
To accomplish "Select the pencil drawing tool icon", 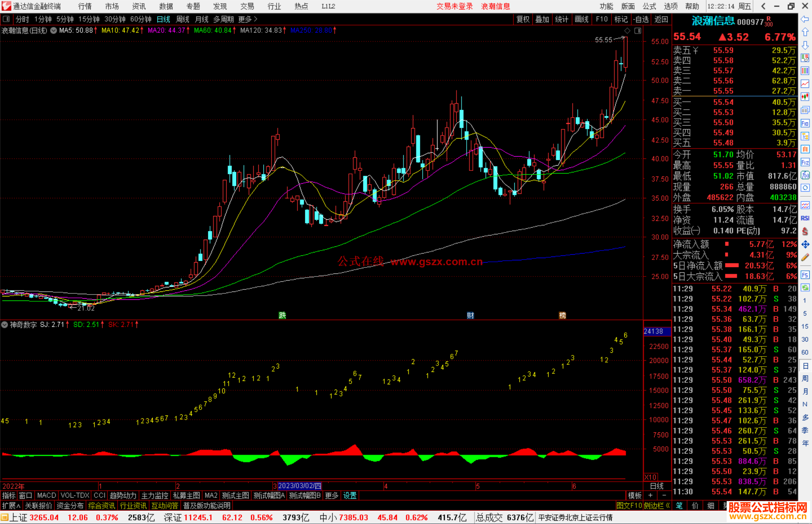I will (805, 257).
